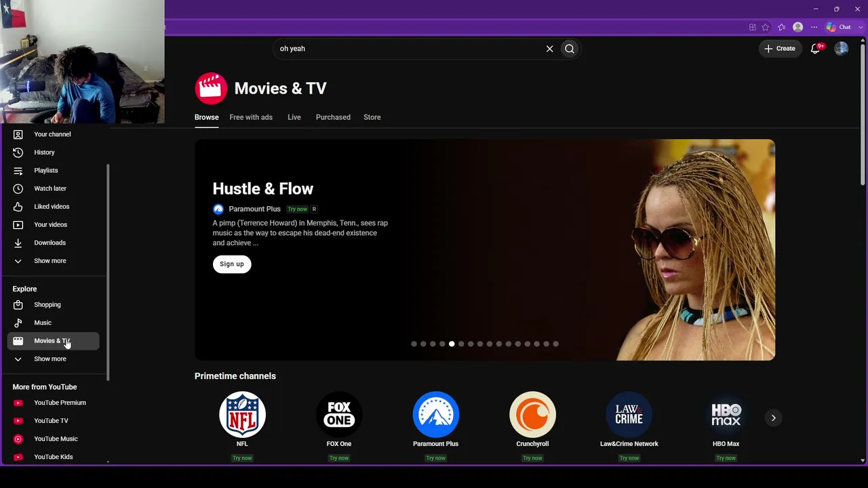Click the "Explore" sidebar heading

[24, 289]
